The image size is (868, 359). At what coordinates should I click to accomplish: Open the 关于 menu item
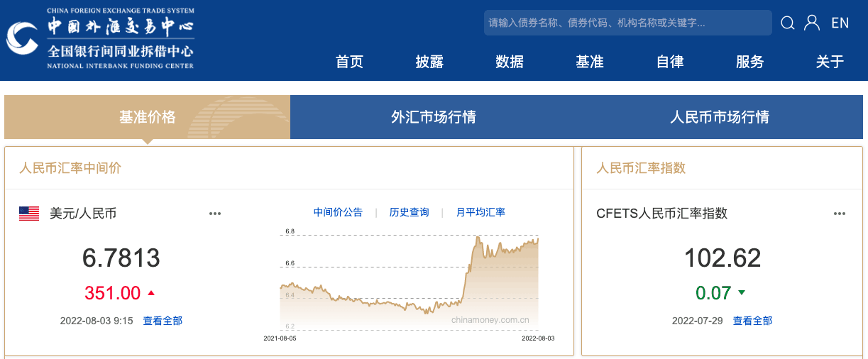830,62
